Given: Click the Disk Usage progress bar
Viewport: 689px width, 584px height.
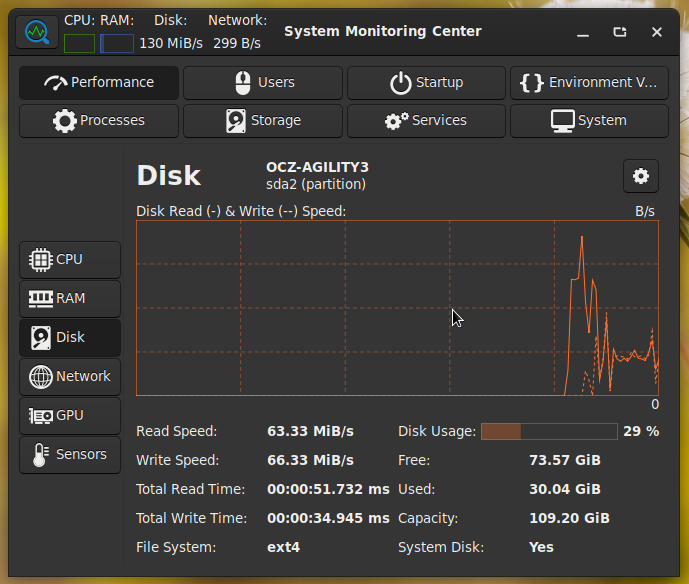Looking at the screenshot, I should point(549,431).
